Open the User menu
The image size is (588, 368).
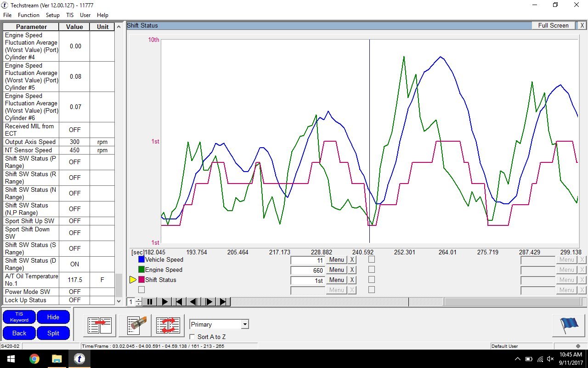coord(85,15)
